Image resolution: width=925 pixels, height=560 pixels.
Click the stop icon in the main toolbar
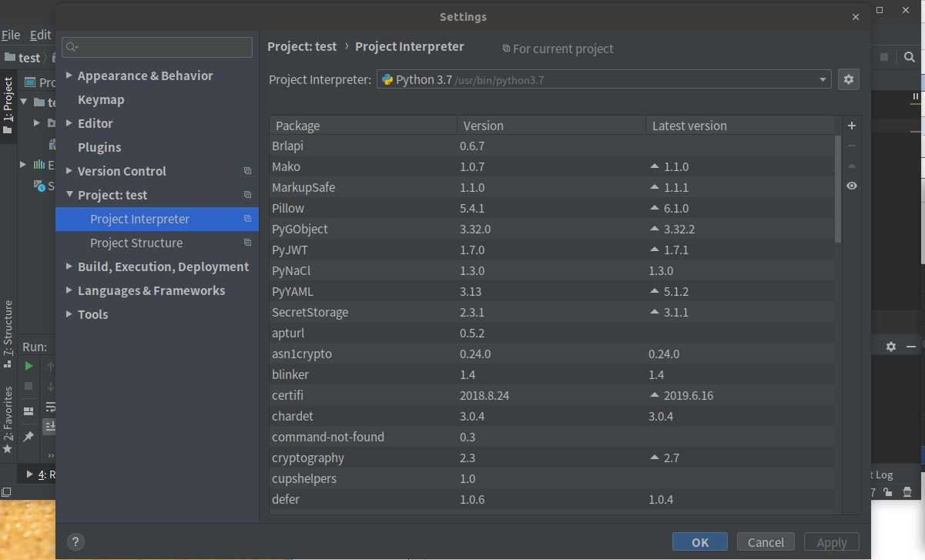[884, 57]
